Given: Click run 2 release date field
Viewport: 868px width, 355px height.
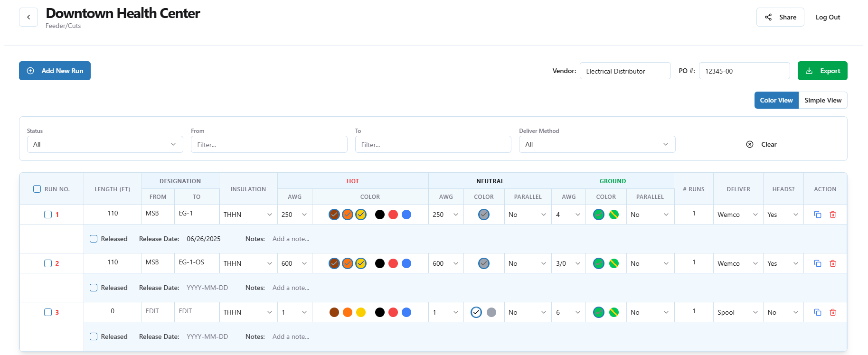Looking at the screenshot, I should tap(208, 288).
